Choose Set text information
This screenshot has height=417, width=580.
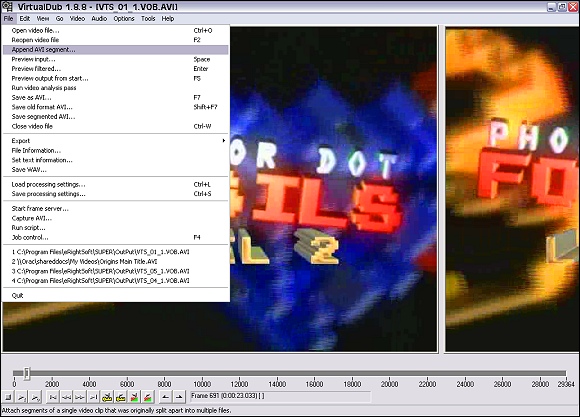115,160
